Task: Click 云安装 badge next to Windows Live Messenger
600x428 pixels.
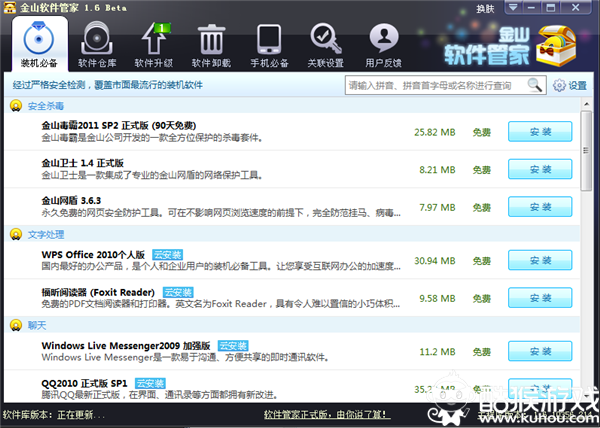Action: click(233, 346)
